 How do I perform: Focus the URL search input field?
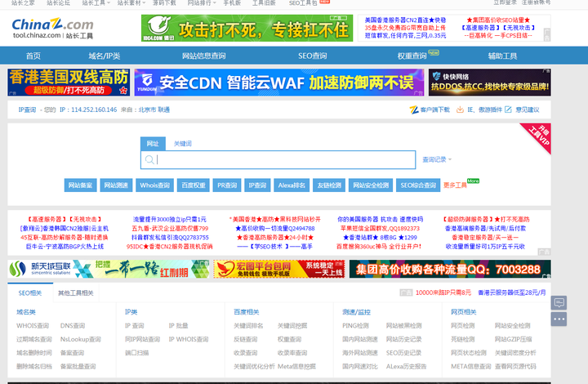[x=278, y=160]
